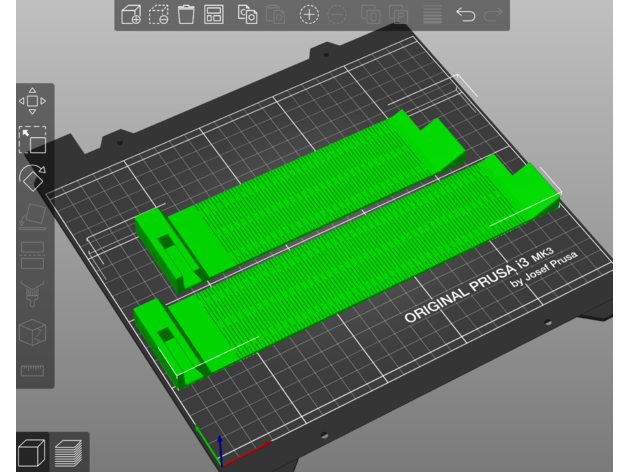Viewport: 628px width, 472px height.
Task: Select the Rotate tool
Action: 33,178
